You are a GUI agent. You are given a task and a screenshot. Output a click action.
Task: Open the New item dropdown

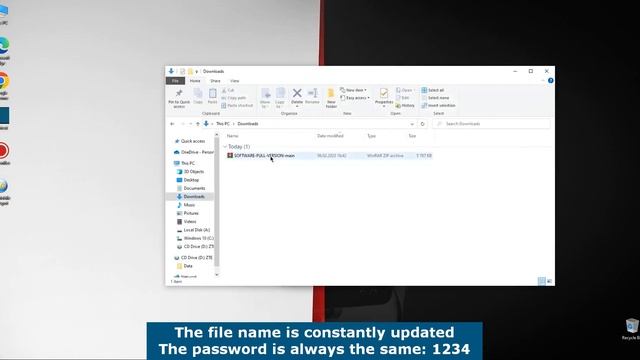coord(353,90)
